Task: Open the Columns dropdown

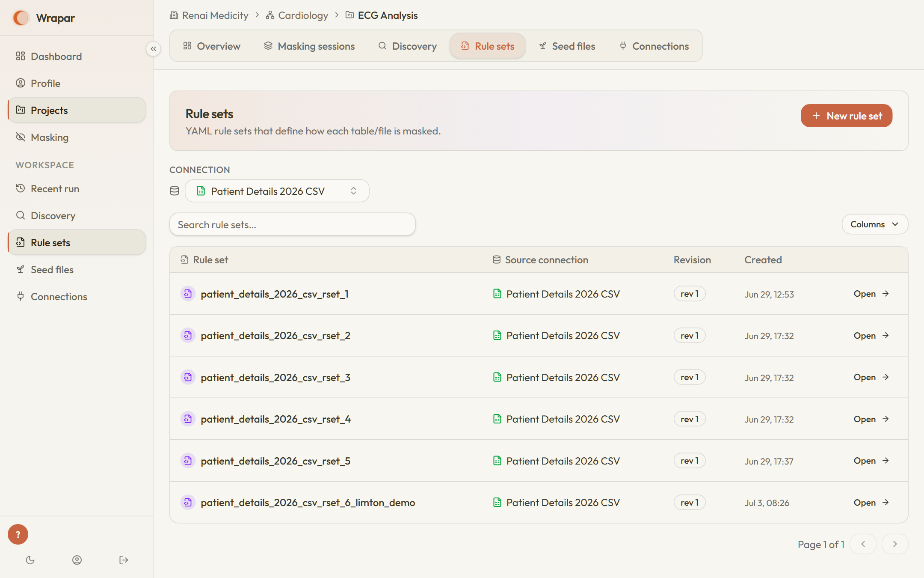Action: coord(875,224)
